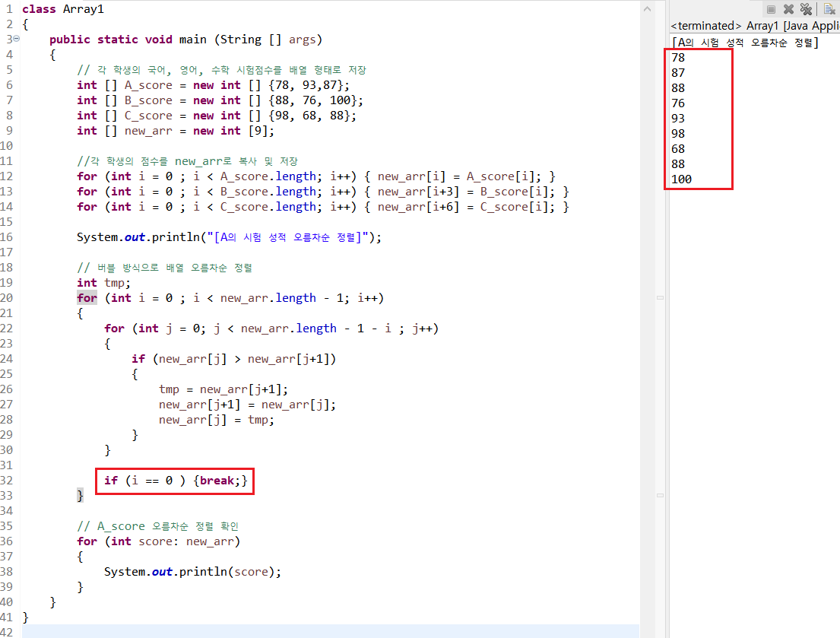Click 'tmp = new_arr[j+1];' statement on line 26
The height and width of the screenshot is (638, 840).
point(223,389)
